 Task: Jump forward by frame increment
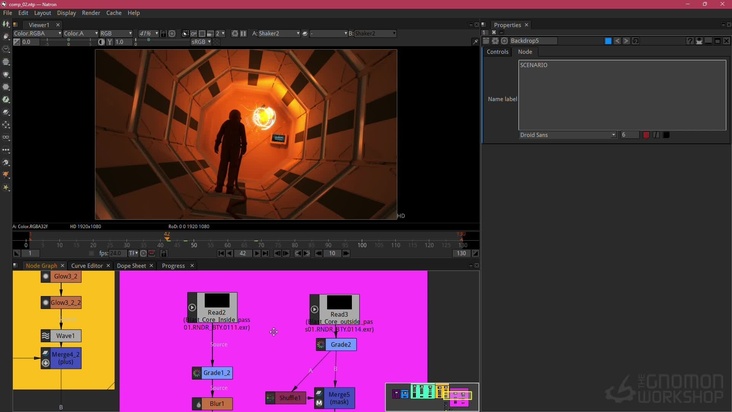346,253
